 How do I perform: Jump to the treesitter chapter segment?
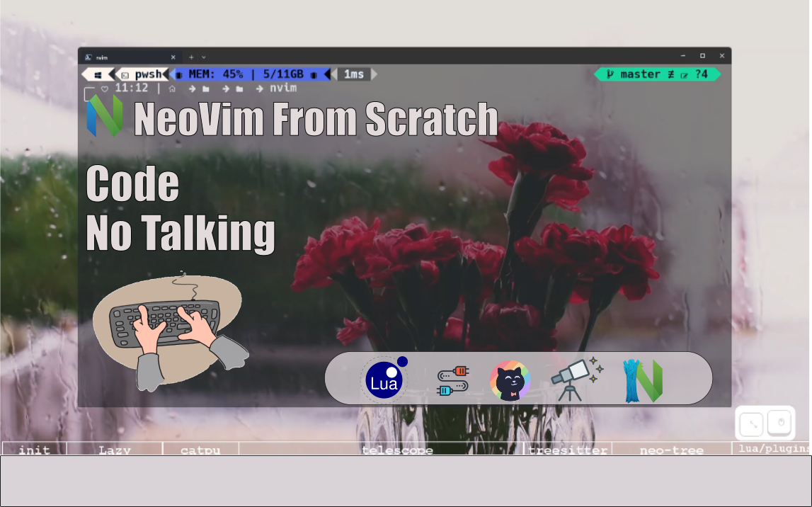(568, 448)
